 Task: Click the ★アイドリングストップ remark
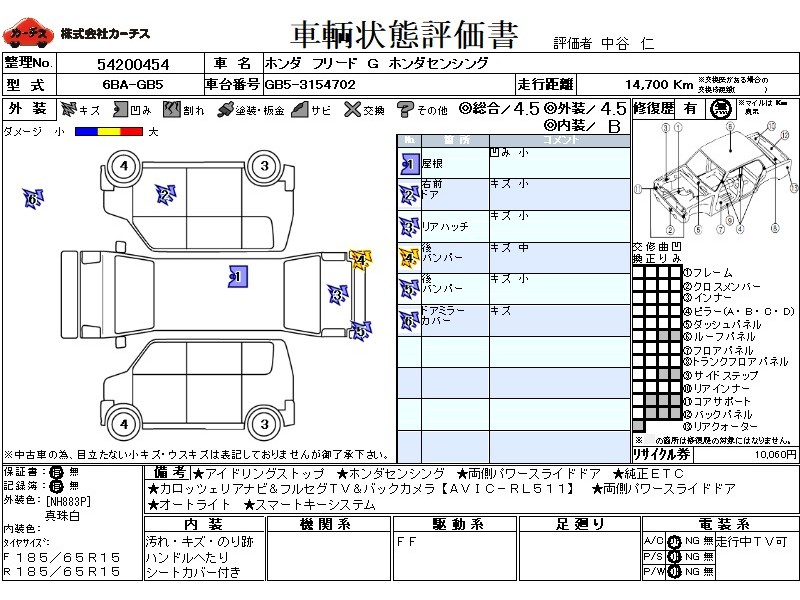[259, 474]
